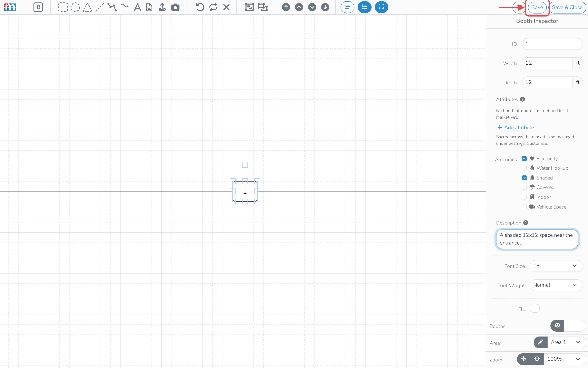Viewport: 588px width, 368px height.
Task: Select booth 1 on the canvas
Action: point(245,191)
